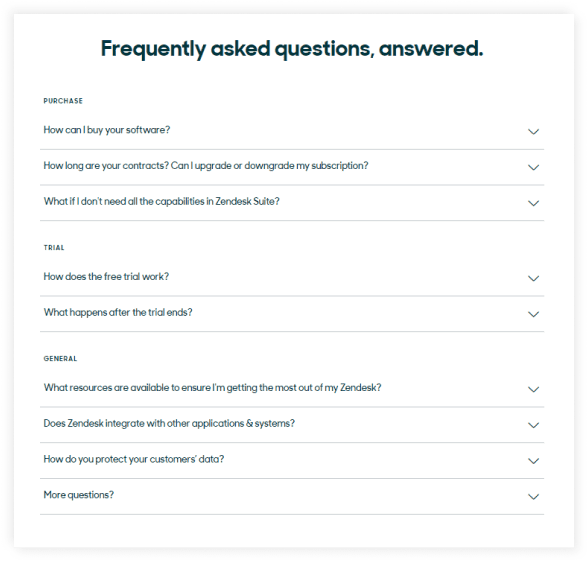Select 'What happens after the trial ends?' text

click(x=118, y=312)
